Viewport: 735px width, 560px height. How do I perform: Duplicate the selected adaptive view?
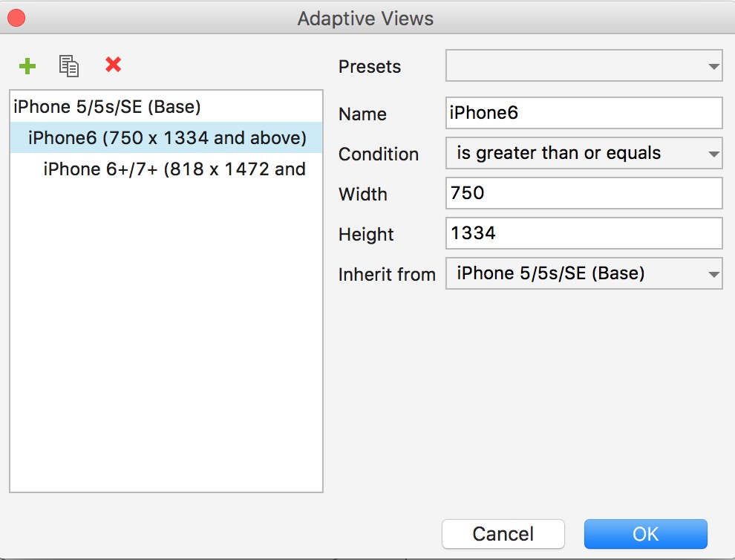pos(69,66)
